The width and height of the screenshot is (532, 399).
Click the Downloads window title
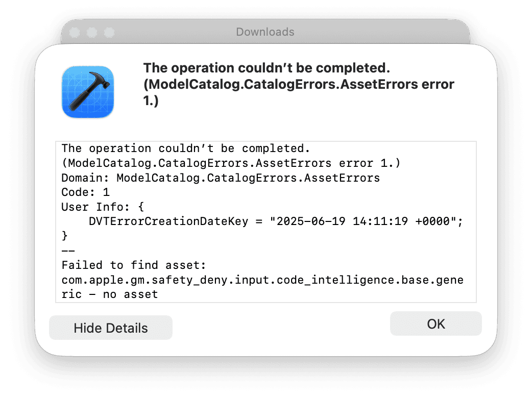265,32
